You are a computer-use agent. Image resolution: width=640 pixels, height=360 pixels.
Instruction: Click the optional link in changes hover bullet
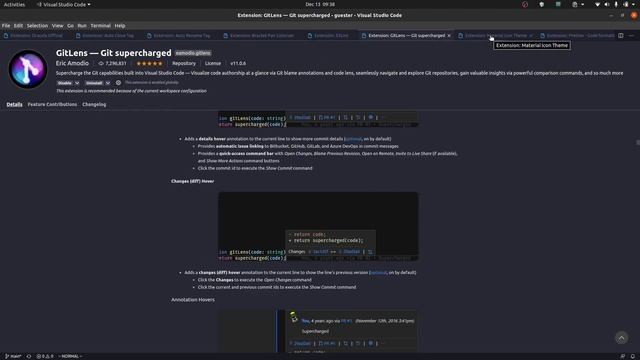pyautogui.click(x=378, y=272)
